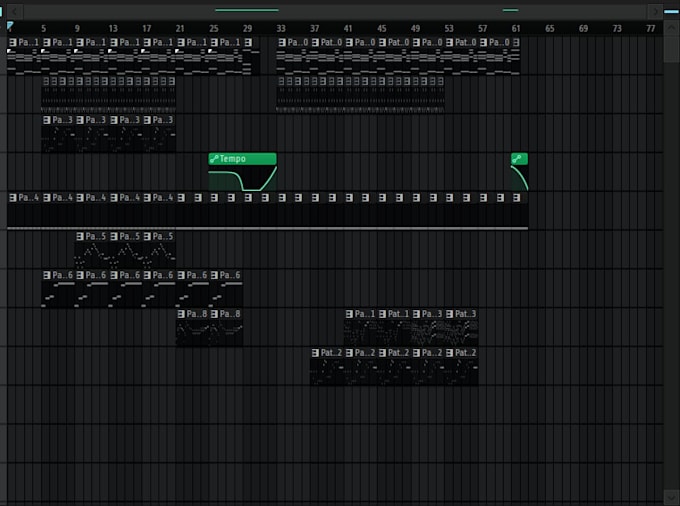Select the Pat..2 clip title at bar 45
Viewport: 680px width, 506px height.
398,353
